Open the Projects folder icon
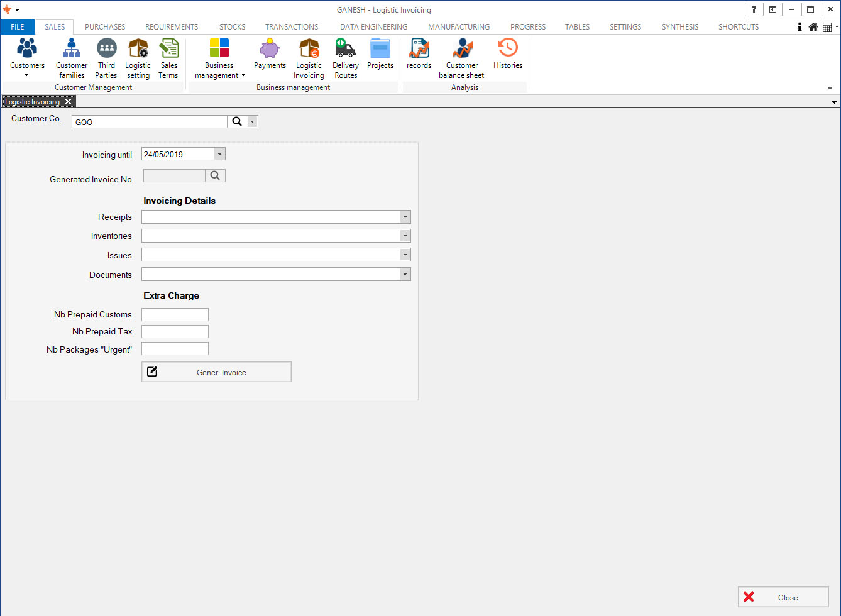Image resolution: width=841 pixels, height=616 pixels. click(x=380, y=49)
